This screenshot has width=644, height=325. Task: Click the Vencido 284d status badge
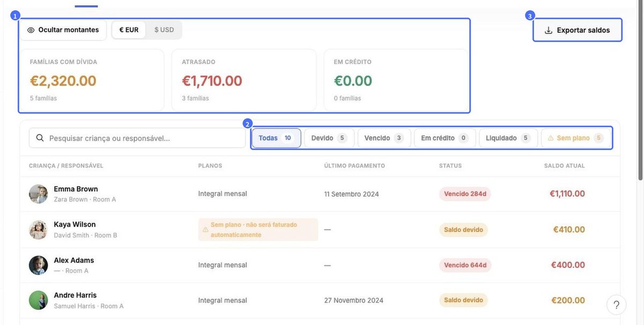[x=465, y=194]
